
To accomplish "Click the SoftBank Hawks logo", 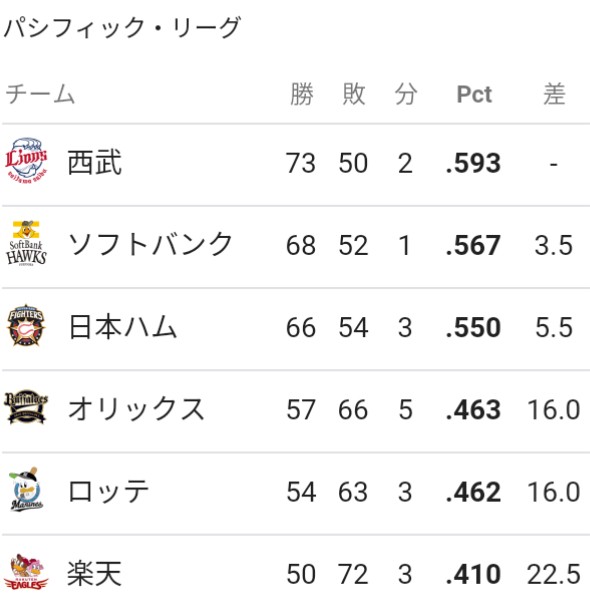I will pos(26,243).
